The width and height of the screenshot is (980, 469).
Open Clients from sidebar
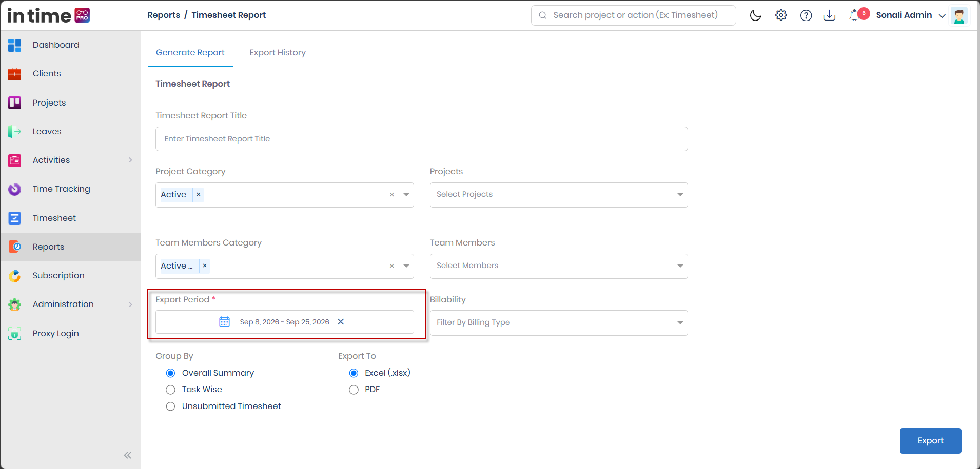coord(71,74)
